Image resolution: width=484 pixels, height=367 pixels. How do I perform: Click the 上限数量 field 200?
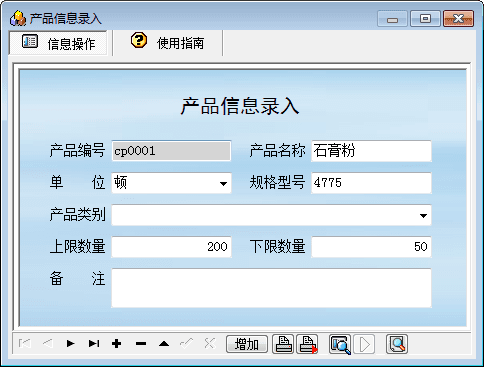click(171, 247)
